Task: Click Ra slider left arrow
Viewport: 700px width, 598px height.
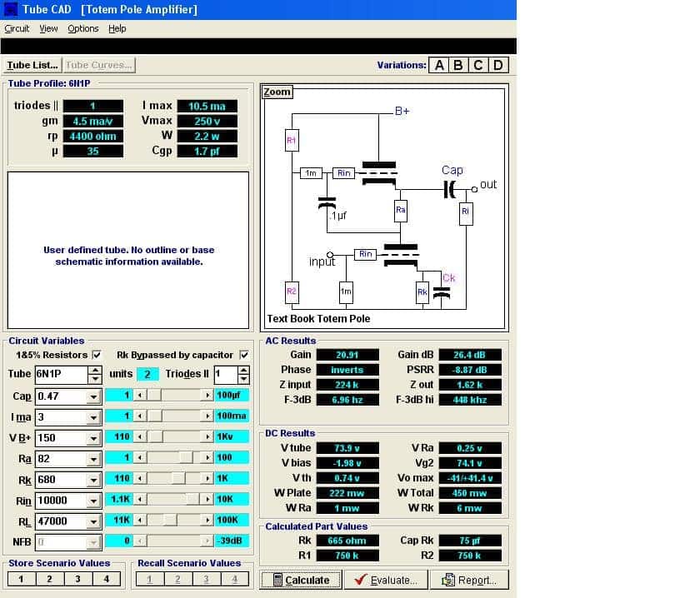Action: 140,457
